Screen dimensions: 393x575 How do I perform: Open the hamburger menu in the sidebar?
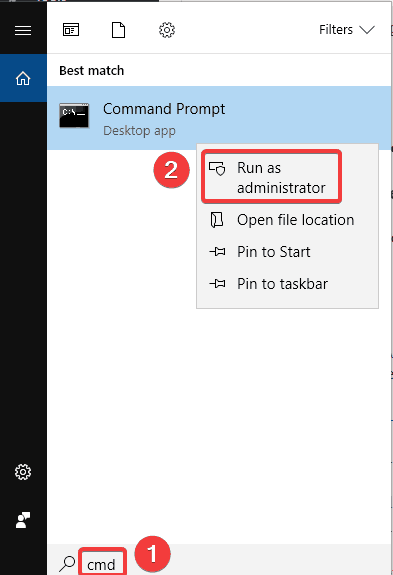[23, 30]
